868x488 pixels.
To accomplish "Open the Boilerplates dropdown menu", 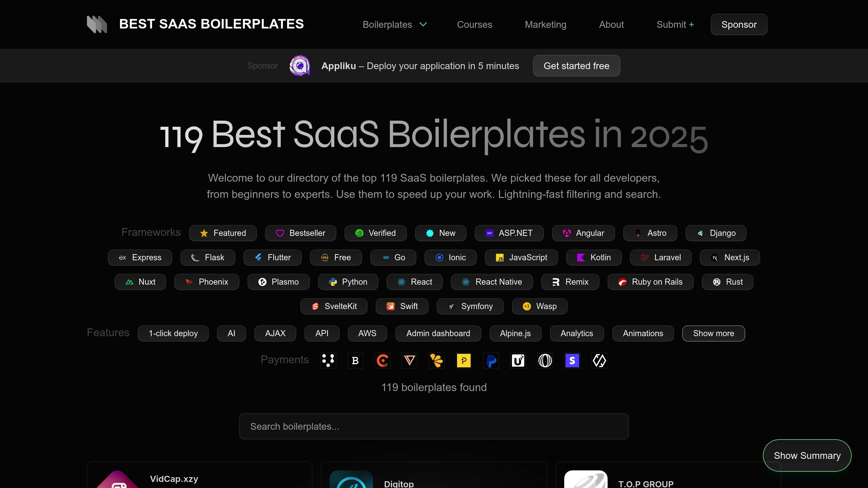I will pos(395,24).
